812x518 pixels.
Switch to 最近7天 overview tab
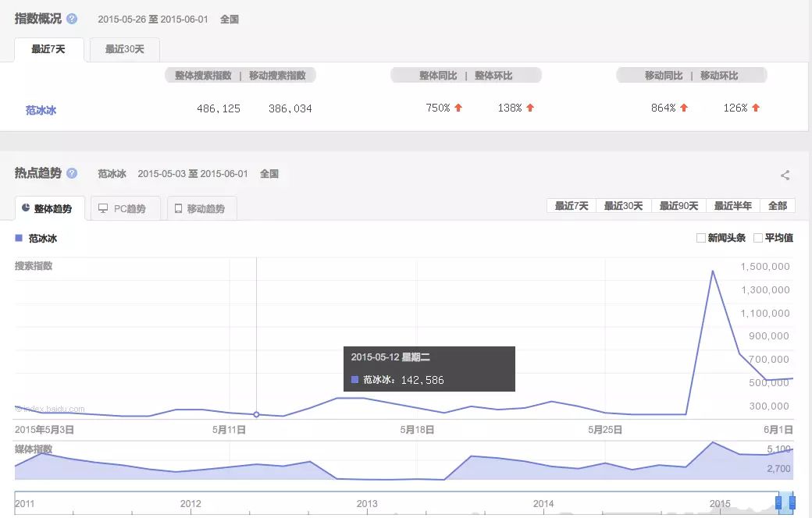(48, 50)
